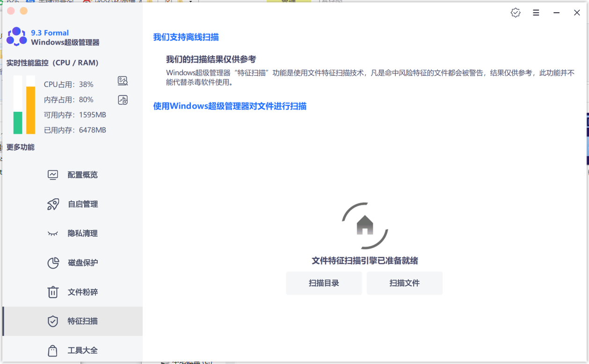The height and width of the screenshot is (364, 589).
Task: Open the 我们支持离线扫描 link
Action: point(186,37)
